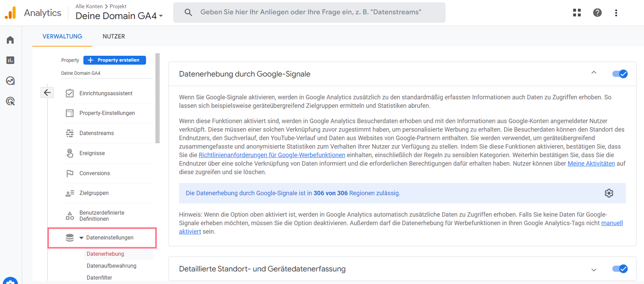Click the Dateneinstellungen database icon

coord(70,238)
